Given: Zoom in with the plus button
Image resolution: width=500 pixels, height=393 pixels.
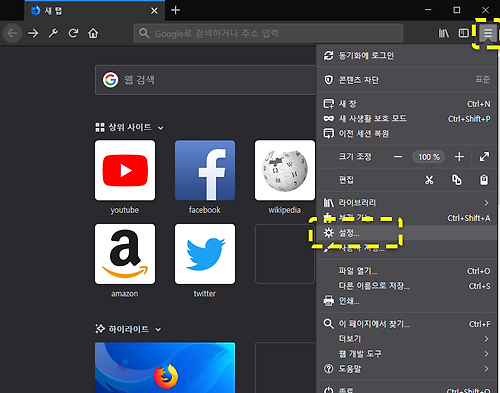Looking at the screenshot, I should [x=459, y=157].
